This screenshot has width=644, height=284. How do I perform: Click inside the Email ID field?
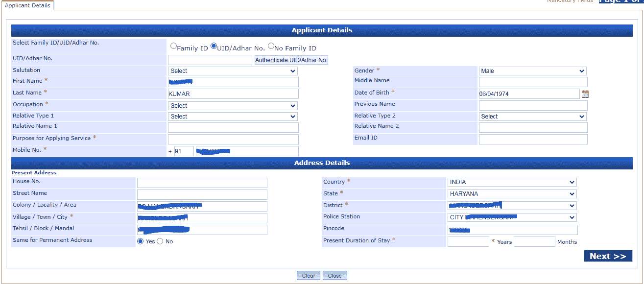click(x=533, y=139)
